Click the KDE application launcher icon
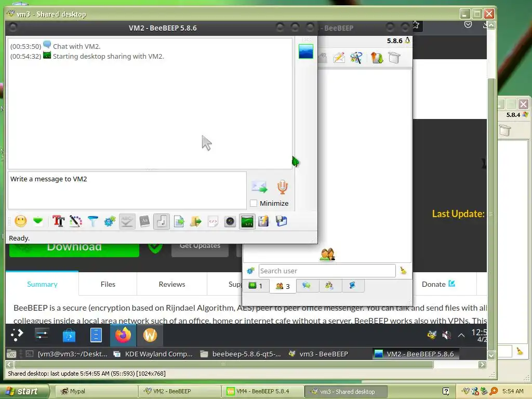532x399 pixels. click(17, 335)
